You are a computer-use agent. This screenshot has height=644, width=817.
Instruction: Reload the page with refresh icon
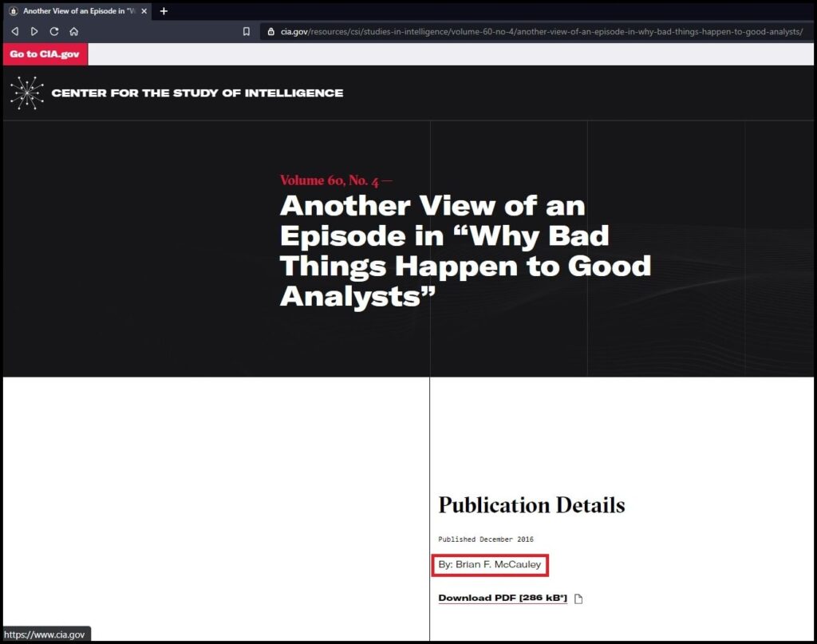point(54,32)
